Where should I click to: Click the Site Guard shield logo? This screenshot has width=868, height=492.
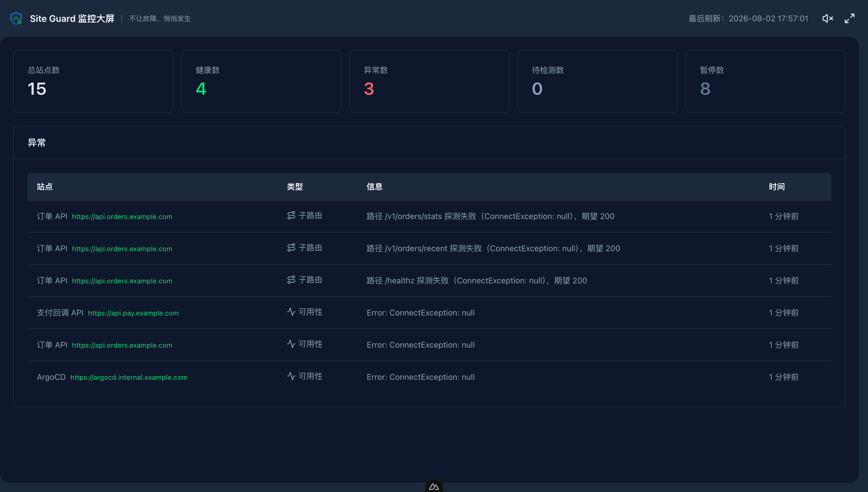[16, 18]
